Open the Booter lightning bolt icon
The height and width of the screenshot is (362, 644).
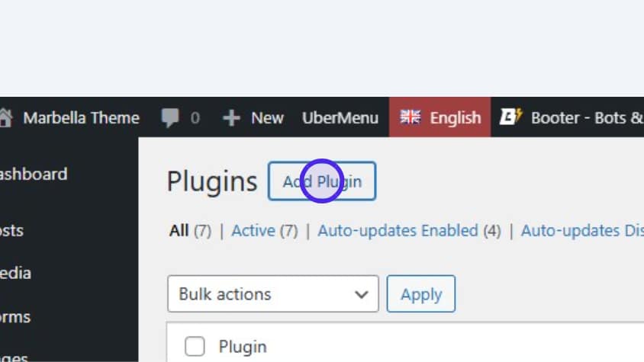coord(509,117)
